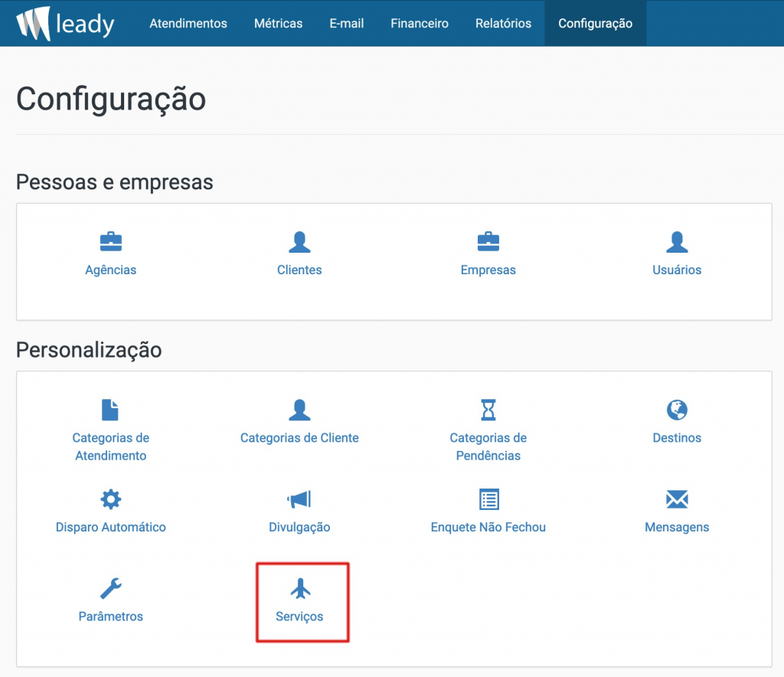This screenshot has height=677, width=784.
Task: Click the Destinos globe icon
Action: point(677,410)
